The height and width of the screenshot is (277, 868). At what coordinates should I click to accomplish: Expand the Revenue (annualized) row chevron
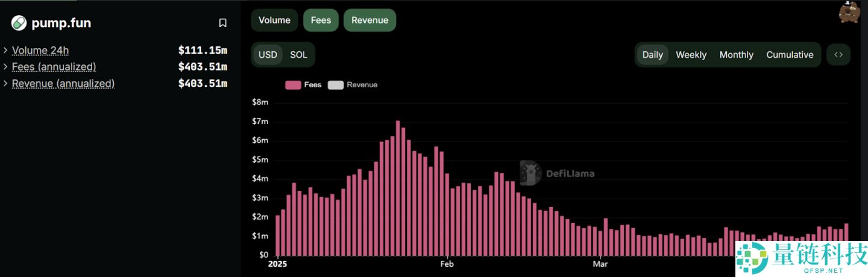pyautogui.click(x=5, y=84)
